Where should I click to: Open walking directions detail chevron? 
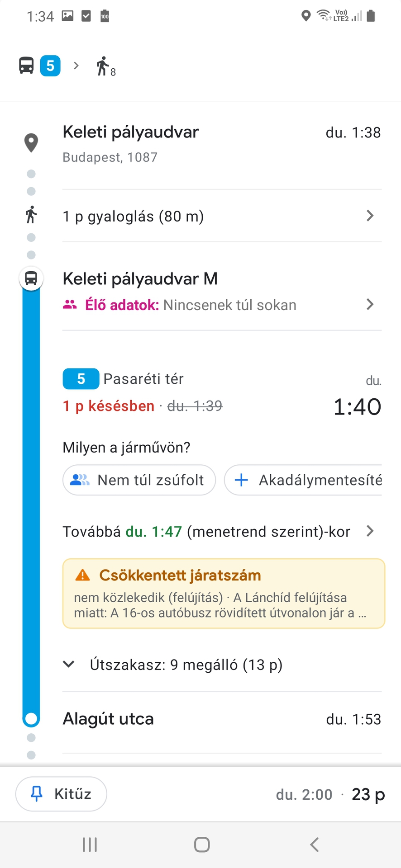tap(370, 216)
